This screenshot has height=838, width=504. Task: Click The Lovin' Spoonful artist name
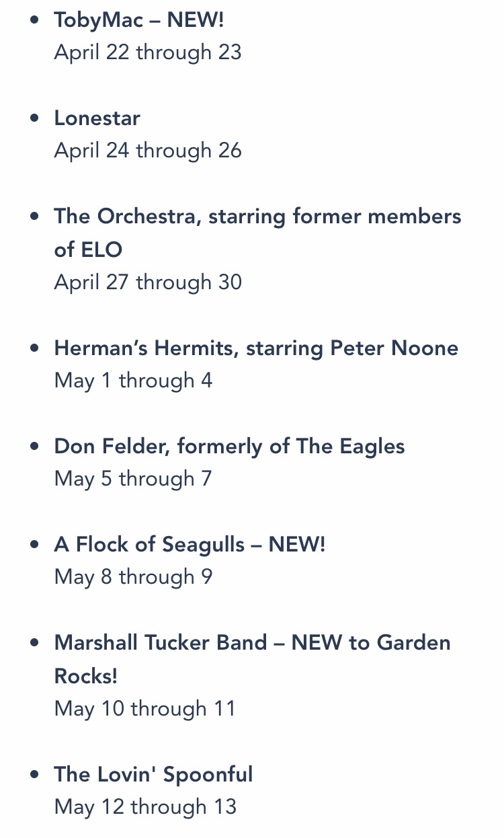[x=153, y=774]
